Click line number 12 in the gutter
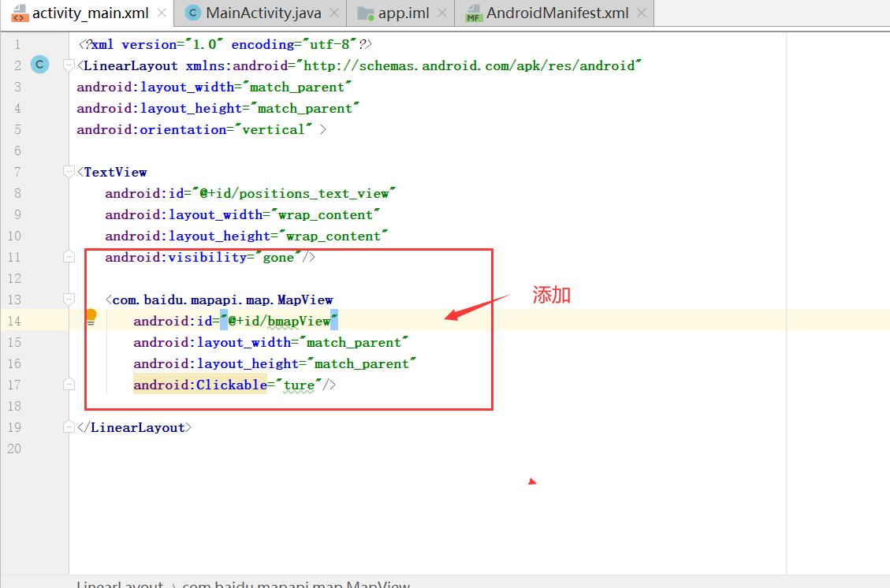The height and width of the screenshot is (588, 890). click(13, 278)
